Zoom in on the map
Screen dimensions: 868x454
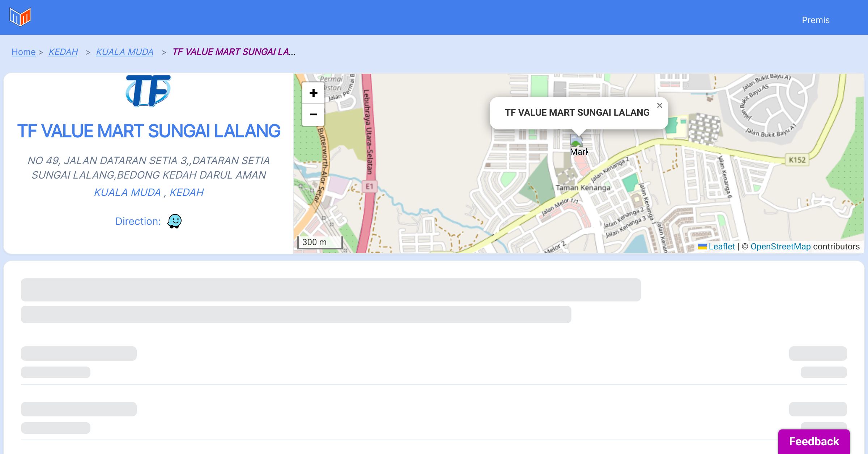click(x=313, y=93)
